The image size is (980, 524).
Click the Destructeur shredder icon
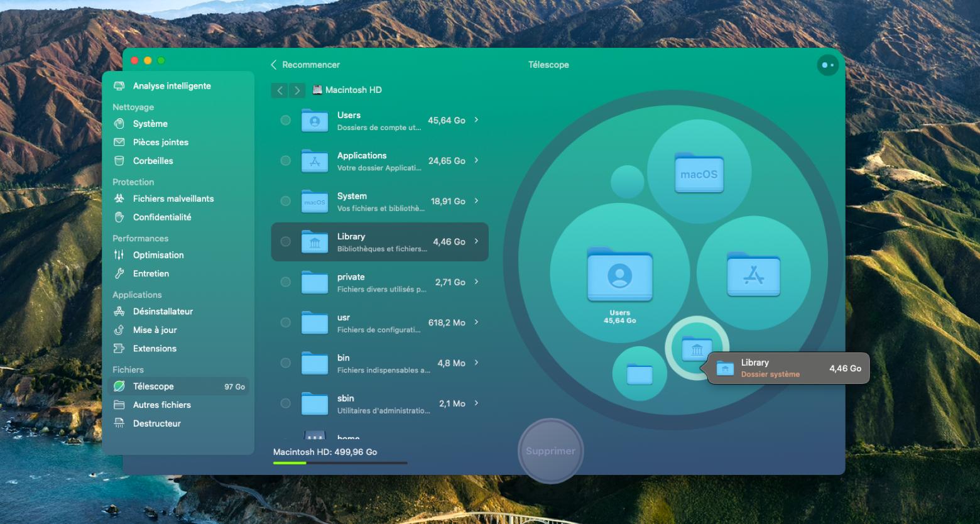pos(119,423)
